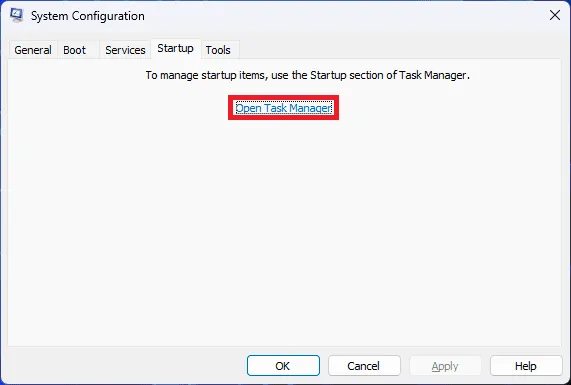Open Help for System Configuration
Image resolution: width=571 pixels, height=385 pixels.
(526, 366)
